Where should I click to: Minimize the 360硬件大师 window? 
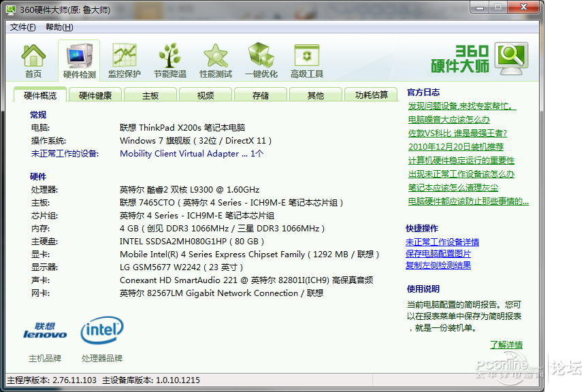click(x=479, y=7)
